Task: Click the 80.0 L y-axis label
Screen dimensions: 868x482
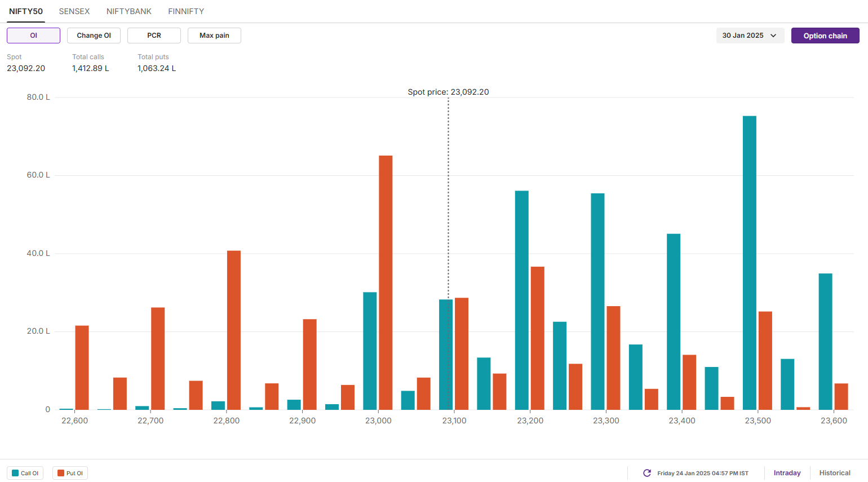Action: point(38,97)
